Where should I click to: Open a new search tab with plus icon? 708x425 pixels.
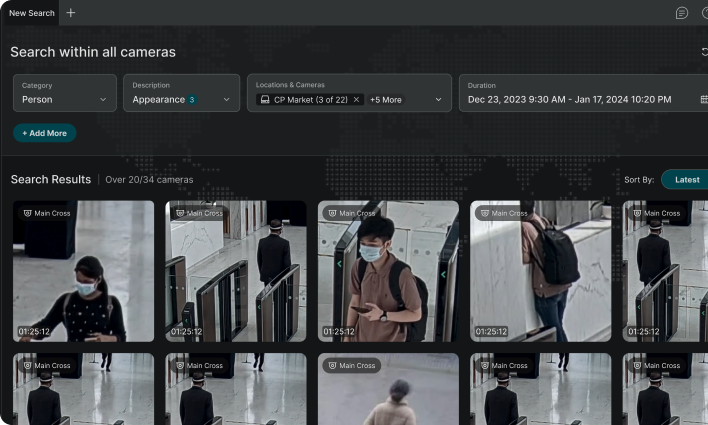point(70,13)
